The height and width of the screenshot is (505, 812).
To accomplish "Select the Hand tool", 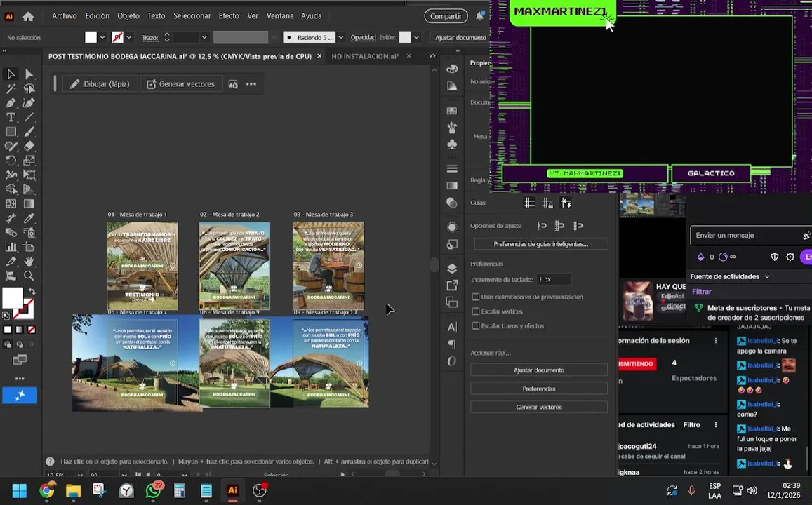I will [29, 262].
